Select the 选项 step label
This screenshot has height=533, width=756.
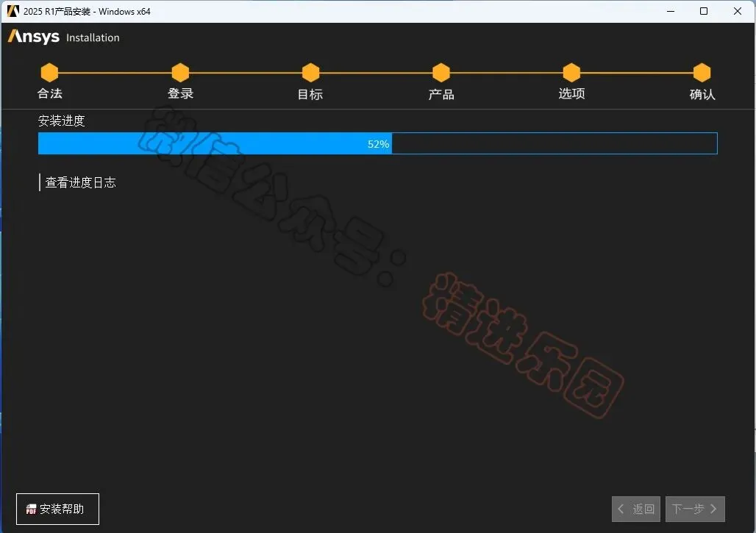tap(572, 93)
